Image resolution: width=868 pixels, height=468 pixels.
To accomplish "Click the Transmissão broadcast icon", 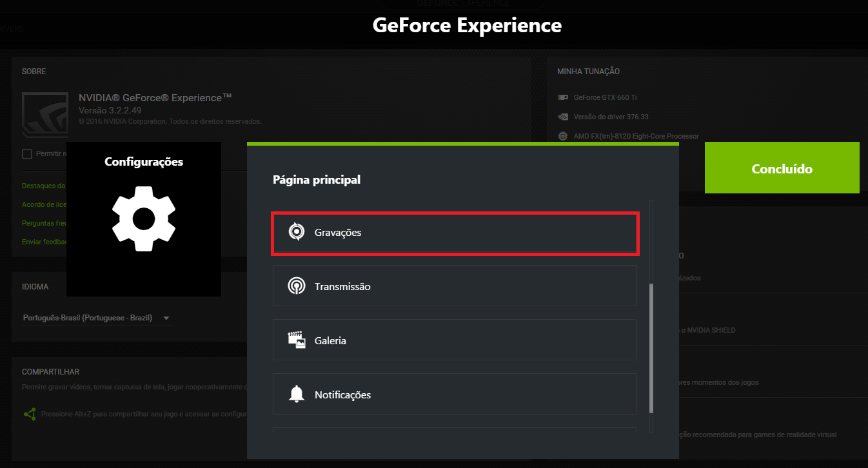I will pyautogui.click(x=297, y=286).
